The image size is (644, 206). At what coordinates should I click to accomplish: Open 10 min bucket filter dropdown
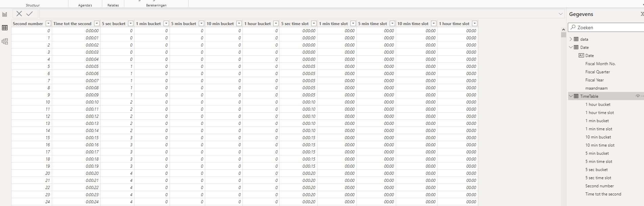click(x=239, y=23)
